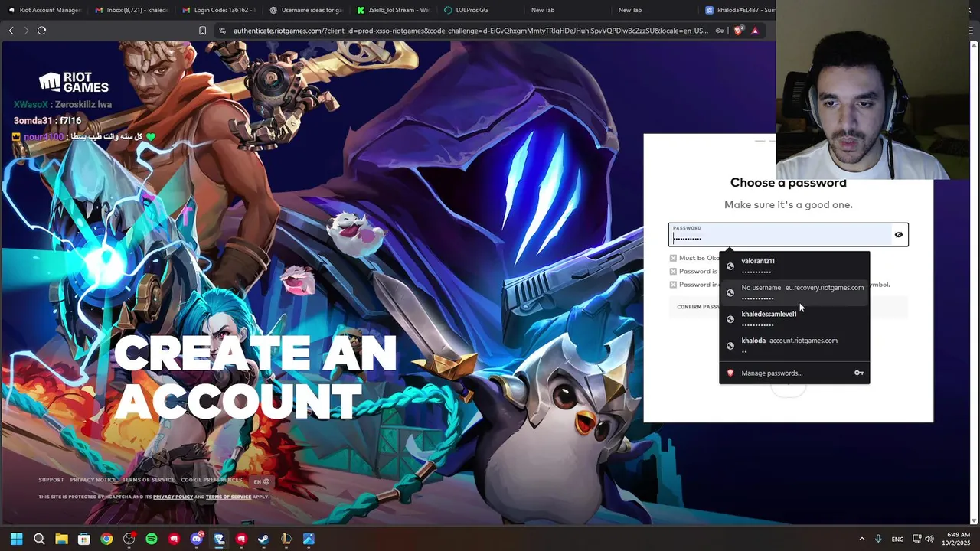980x551 pixels.
Task: Open hCaptcha Privacy Policy link
Action: (173, 497)
